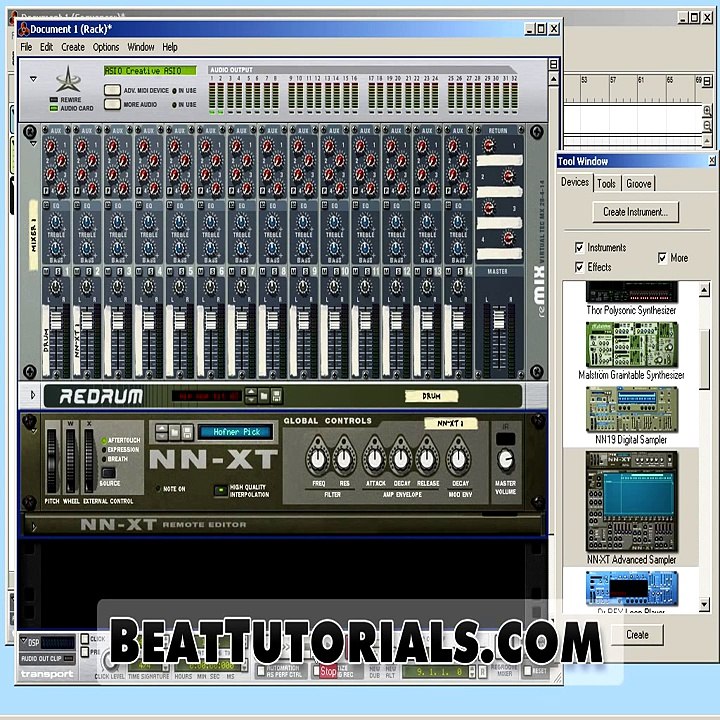
Task: Click mixer channel 1 pan knob
Action: [x=56, y=287]
